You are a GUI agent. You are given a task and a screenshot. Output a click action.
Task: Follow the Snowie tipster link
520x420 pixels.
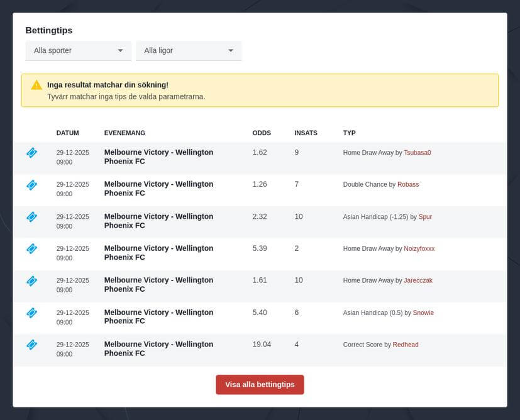click(423, 313)
